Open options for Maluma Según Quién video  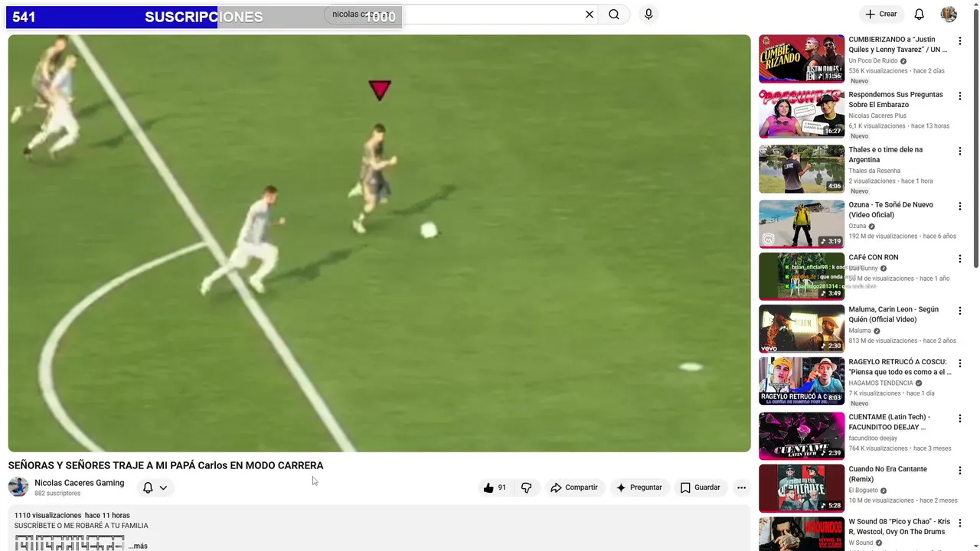coord(960,311)
